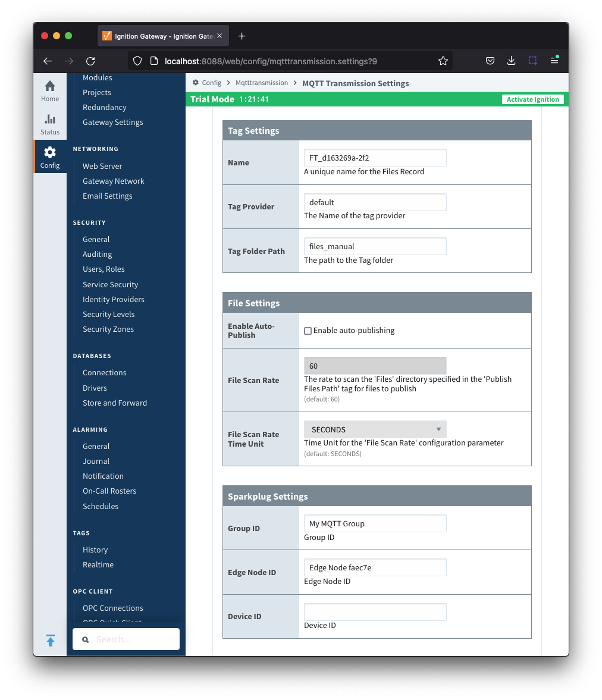Open Connections under Databases
This screenshot has height=700, width=602.
coord(105,373)
